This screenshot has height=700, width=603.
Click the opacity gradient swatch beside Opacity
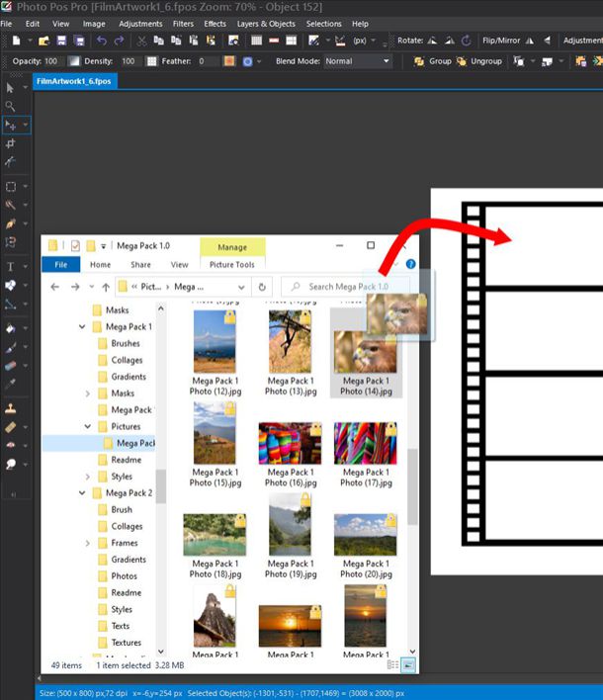click(x=74, y=61)
